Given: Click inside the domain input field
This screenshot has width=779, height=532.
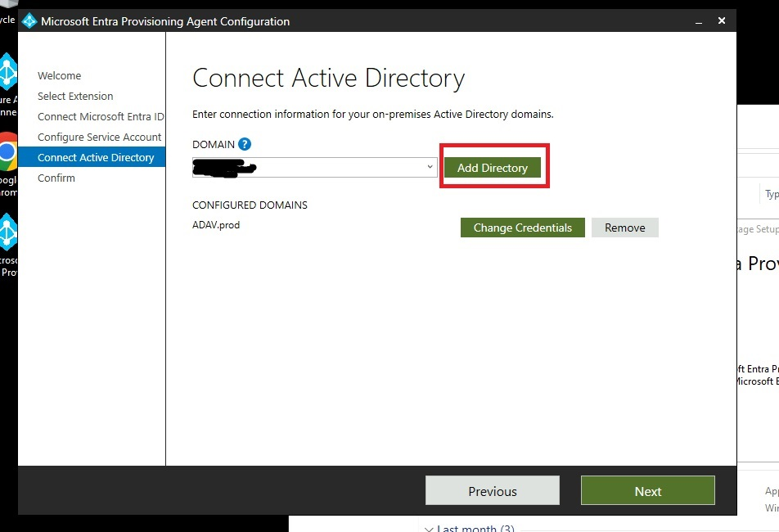Looking at the screenshot, I should [x=311, y=167].
